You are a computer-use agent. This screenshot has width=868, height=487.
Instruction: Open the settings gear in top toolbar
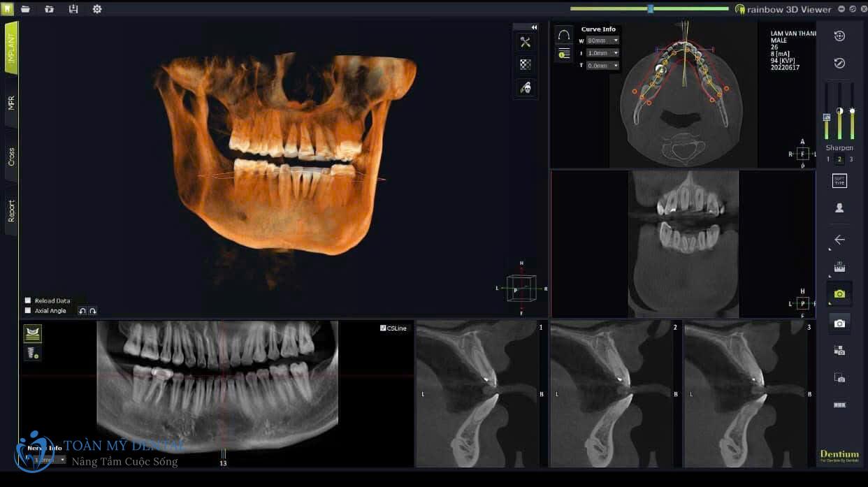(x=97, y=9)
